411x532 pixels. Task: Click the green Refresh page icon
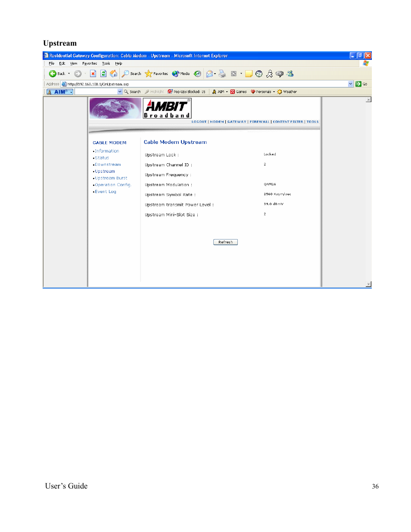click(103, 74)
